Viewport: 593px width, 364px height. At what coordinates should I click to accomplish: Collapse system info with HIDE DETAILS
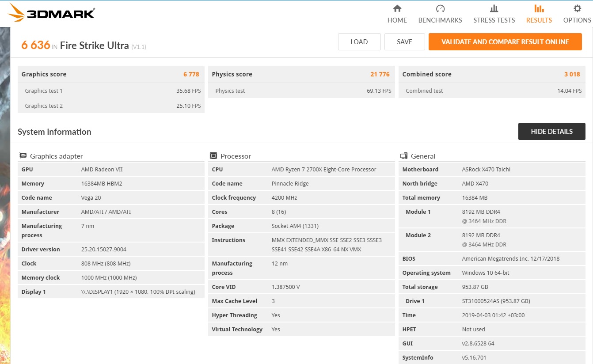pyautogui.click(x=552, y=132)
